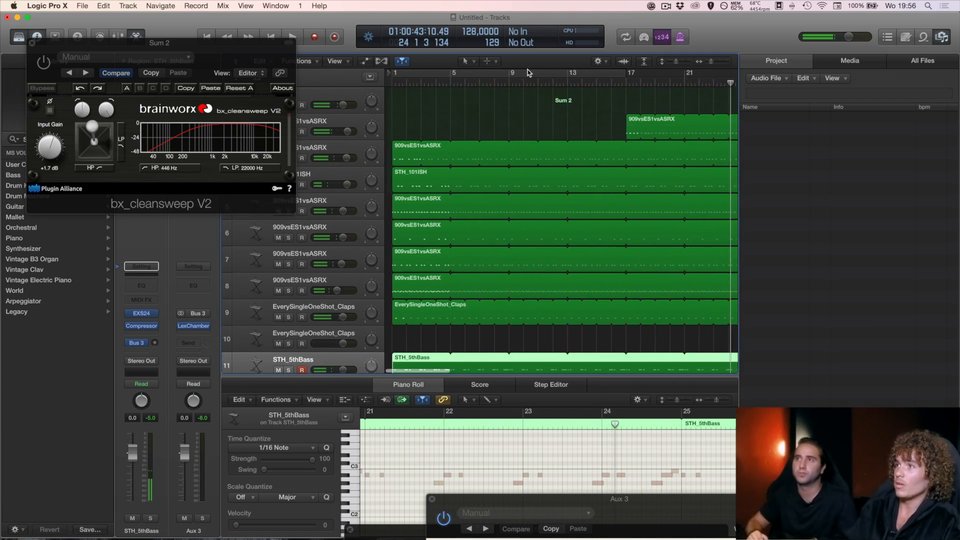Select Synthesizer in the library list
This screenshot has width=960, height=540.
click(23, 249)
